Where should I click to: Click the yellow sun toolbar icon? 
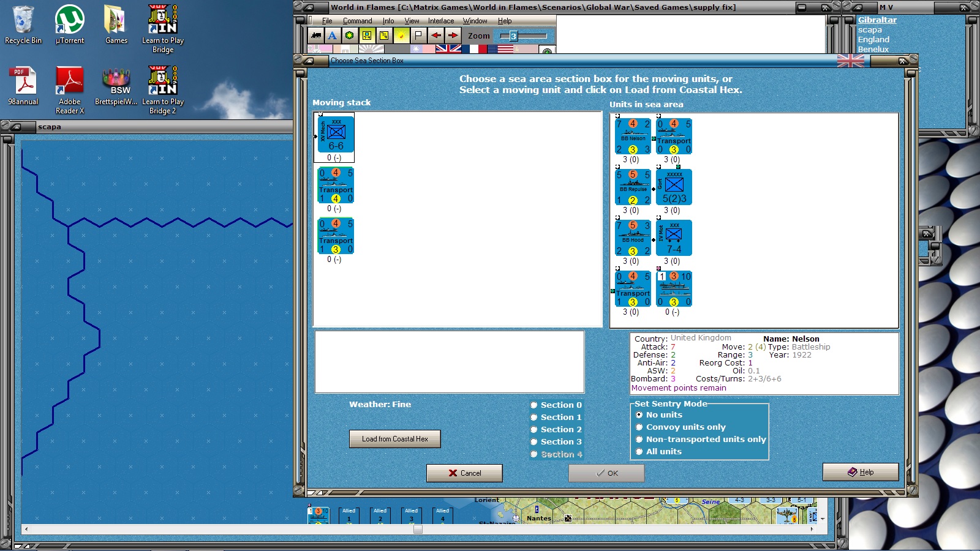[x=401, y=36]
